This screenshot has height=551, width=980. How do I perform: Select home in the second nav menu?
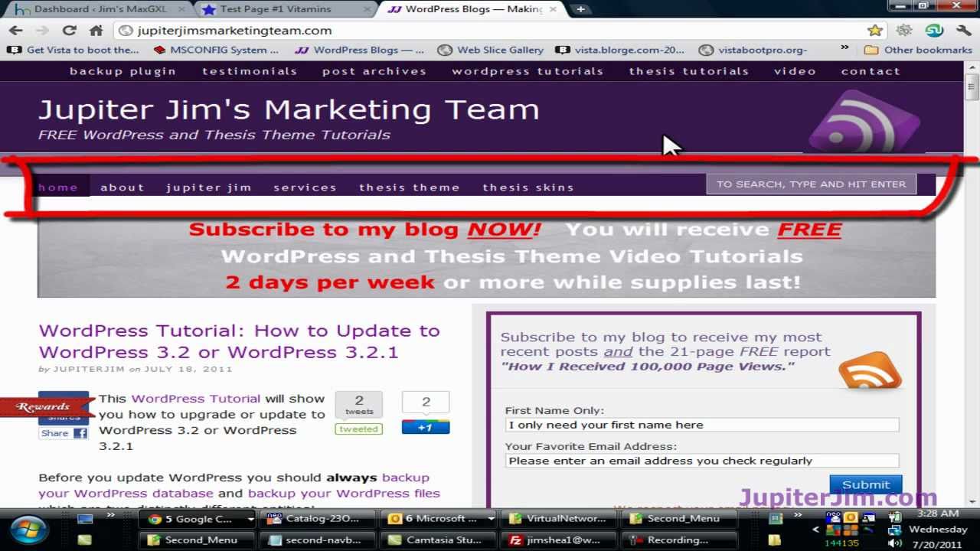[x=58, y=187]
